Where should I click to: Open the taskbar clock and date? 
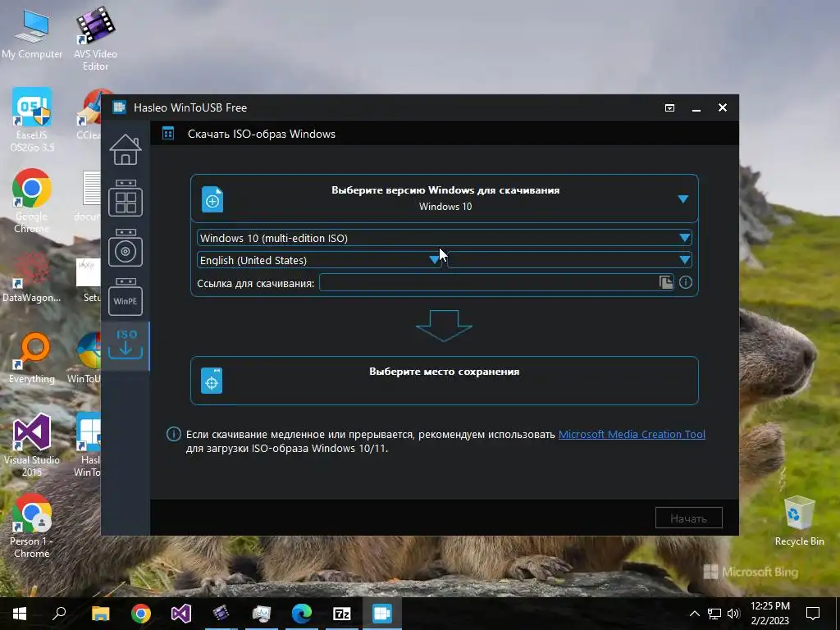(x=769, y=614)
